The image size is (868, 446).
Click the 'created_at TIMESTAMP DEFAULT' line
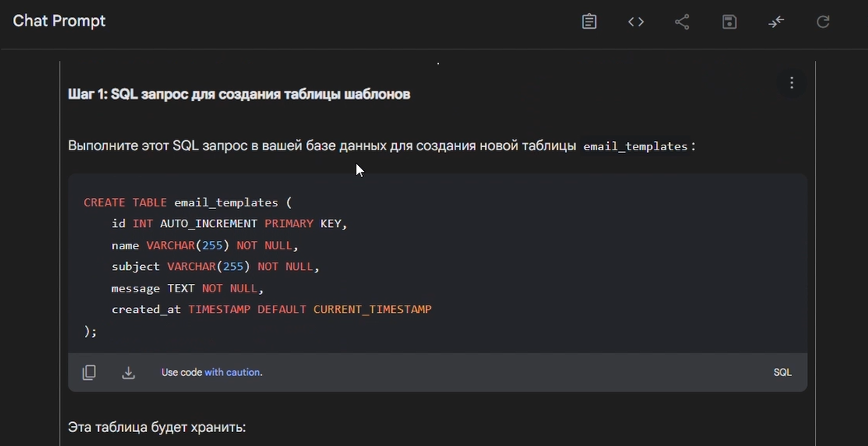[x=271, y=309]
